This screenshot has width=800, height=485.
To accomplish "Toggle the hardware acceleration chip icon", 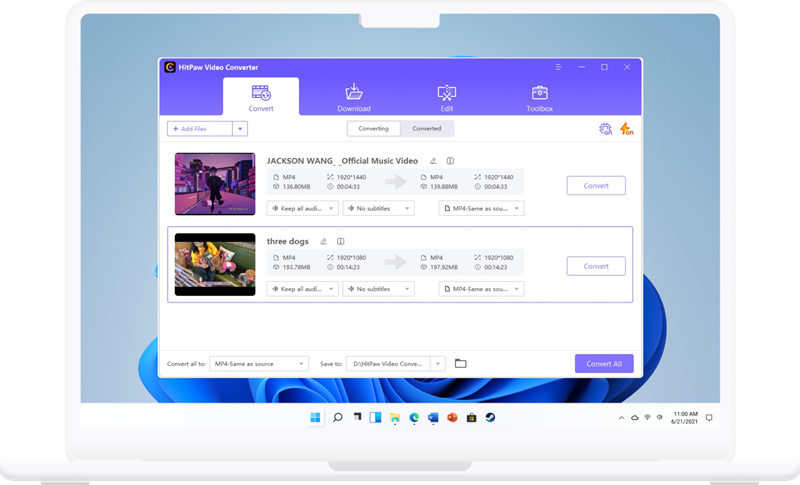I will (605, 129).
